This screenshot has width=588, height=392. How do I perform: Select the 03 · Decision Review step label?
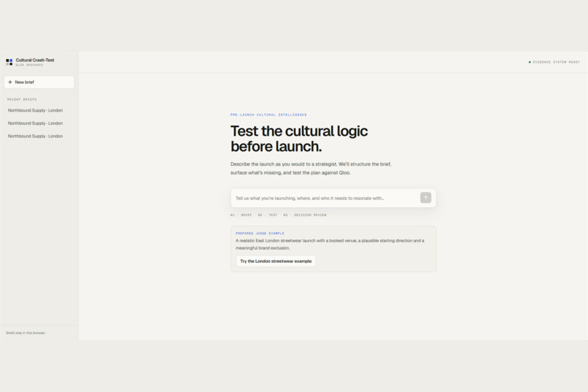(x=304, y=215)
